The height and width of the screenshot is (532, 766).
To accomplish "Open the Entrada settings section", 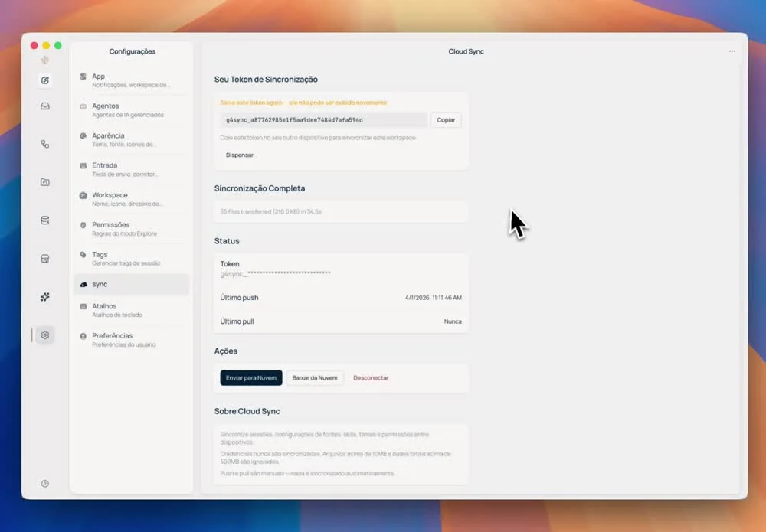I will (x=131, y=169).
